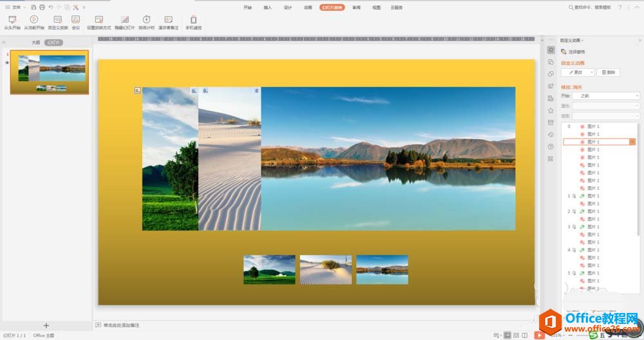Toggle the 大纲 outline pane view
This screenshot has height=340, width=644.
coord(36,42)
